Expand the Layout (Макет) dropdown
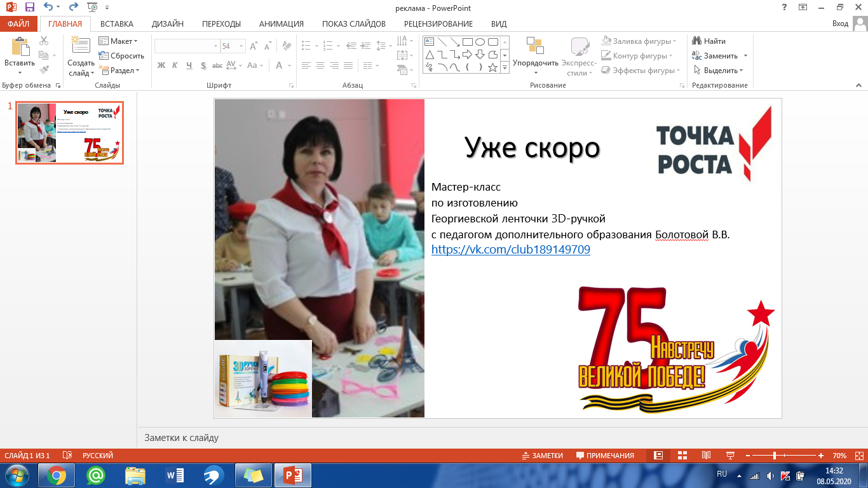Screen dimensions: 868x488 [119, 41]
